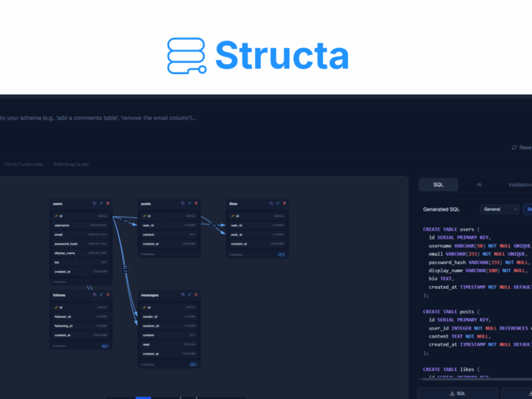Screen dimensions: 532x399
Task: Select post_id column in likes table
Action: (x=257, y=235)
